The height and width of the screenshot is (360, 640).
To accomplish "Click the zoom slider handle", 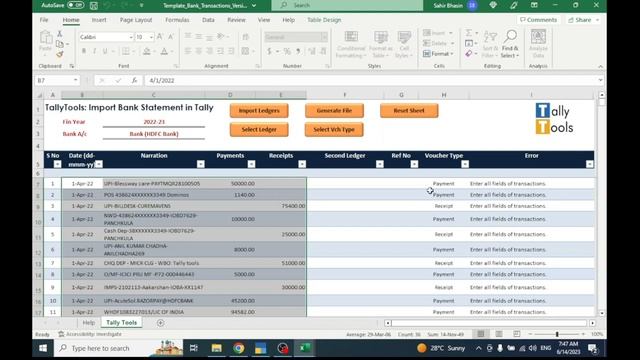I will [557, 334].
